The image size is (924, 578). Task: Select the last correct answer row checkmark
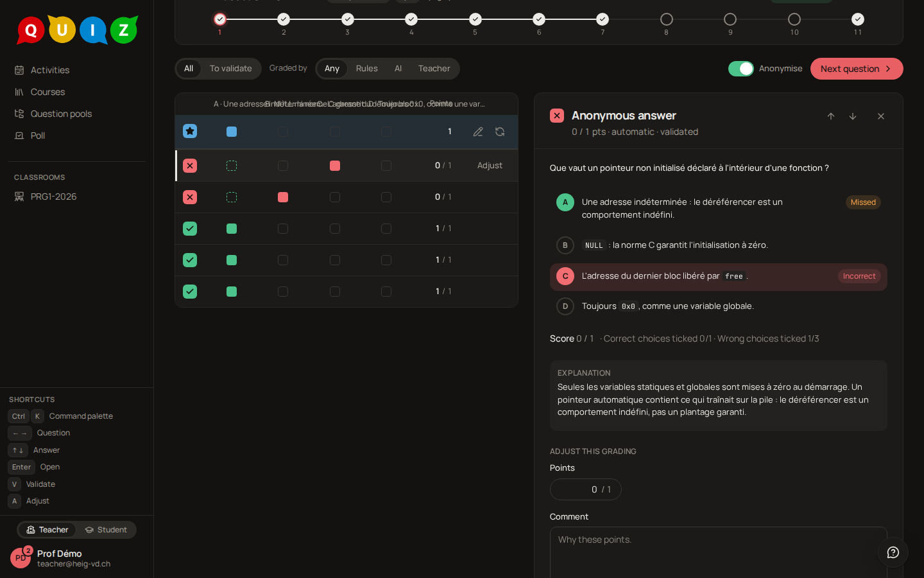pos(190,292)
